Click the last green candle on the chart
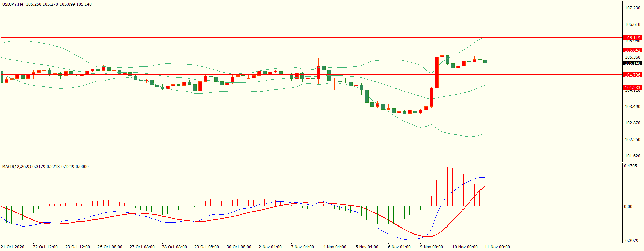 485,62
